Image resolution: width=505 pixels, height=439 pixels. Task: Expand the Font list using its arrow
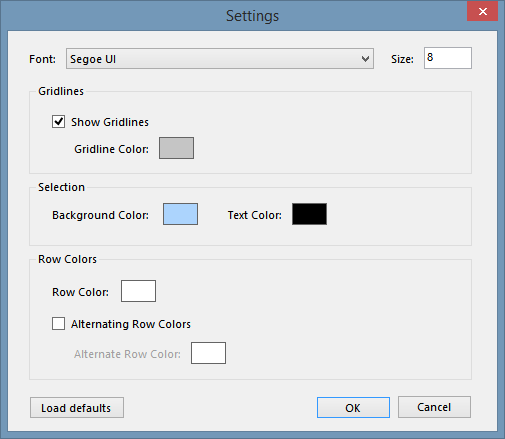tap(365, 59)
